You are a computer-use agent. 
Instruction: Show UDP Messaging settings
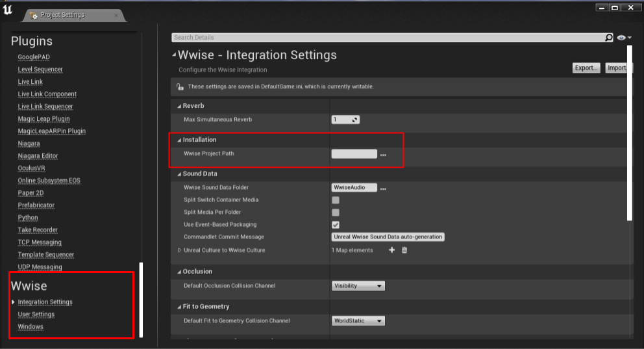point(40,266)
